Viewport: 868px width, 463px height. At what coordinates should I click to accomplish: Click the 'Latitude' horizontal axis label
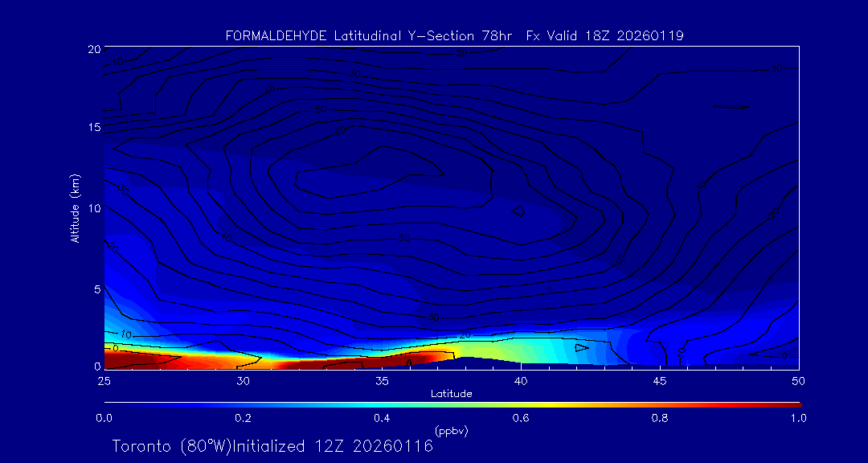(x=451, y=394)
